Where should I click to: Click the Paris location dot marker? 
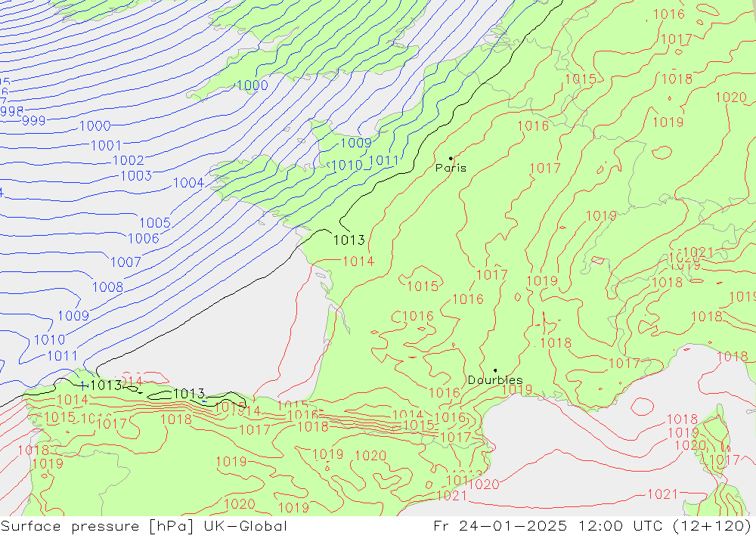(x=451, y=158)
